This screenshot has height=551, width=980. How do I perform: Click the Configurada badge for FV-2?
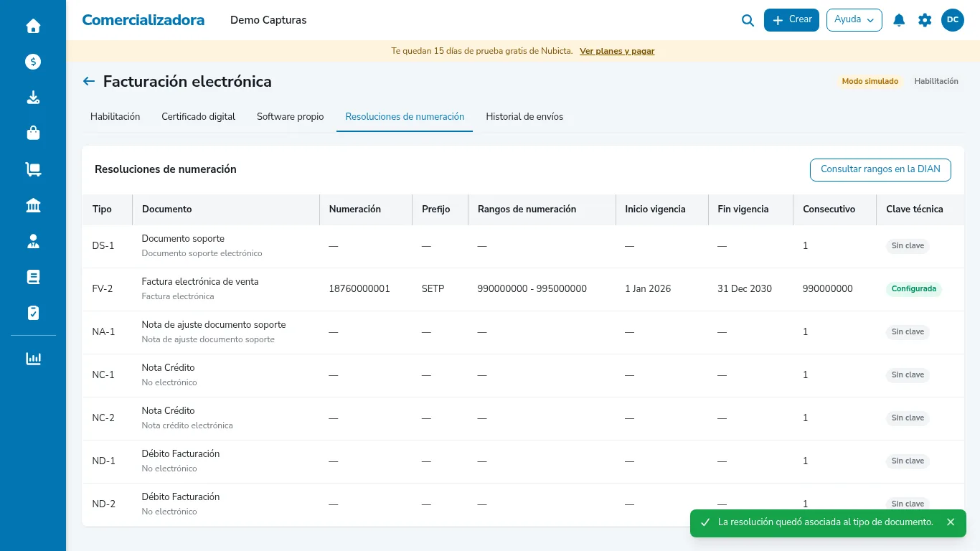914,289
